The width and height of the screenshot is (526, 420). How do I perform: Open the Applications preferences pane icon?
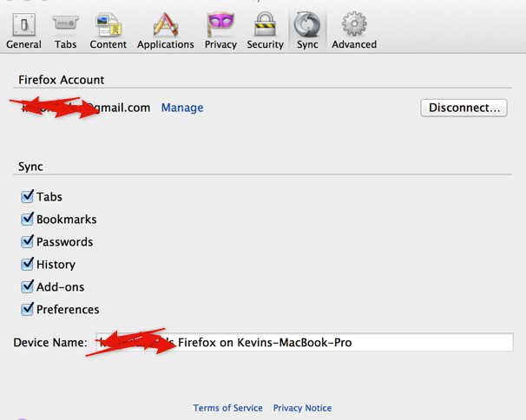click(166, 24)
